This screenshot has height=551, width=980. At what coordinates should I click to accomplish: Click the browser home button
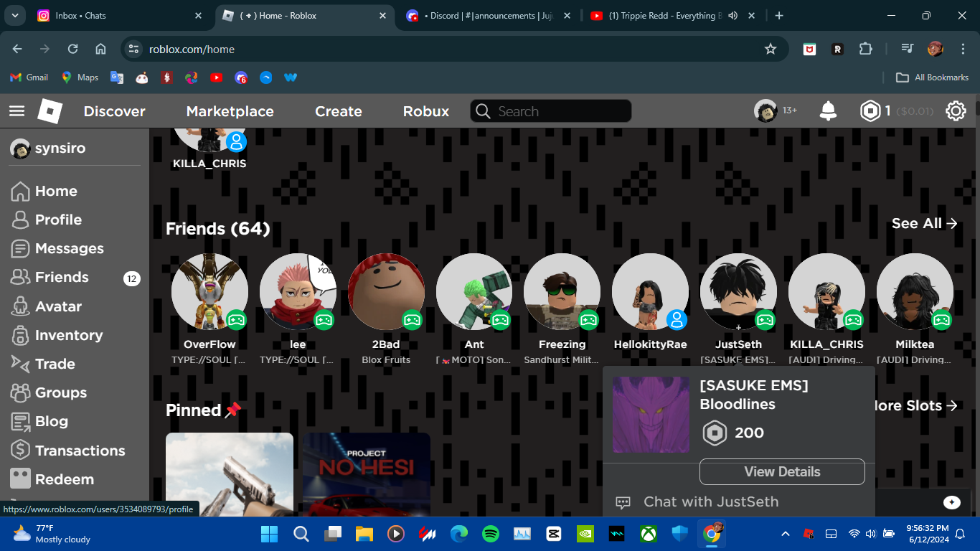(x=100, y=49)
